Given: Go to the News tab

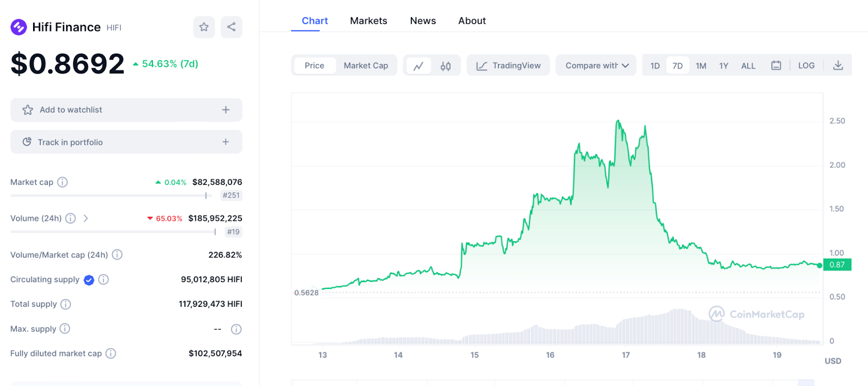Looking at the screenshot, I should pyautogui.click(x=423, y=21).
